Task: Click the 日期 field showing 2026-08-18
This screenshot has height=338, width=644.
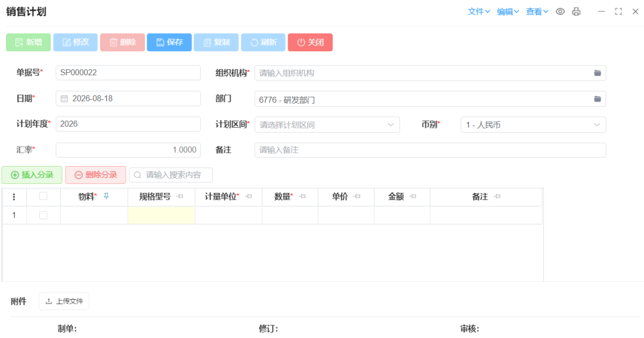Action: click(x=128, y=99)
